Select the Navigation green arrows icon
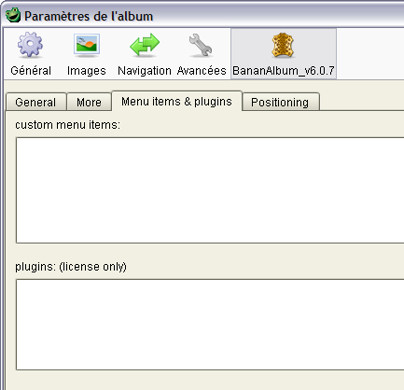404x390 pixels. point(144,45)
